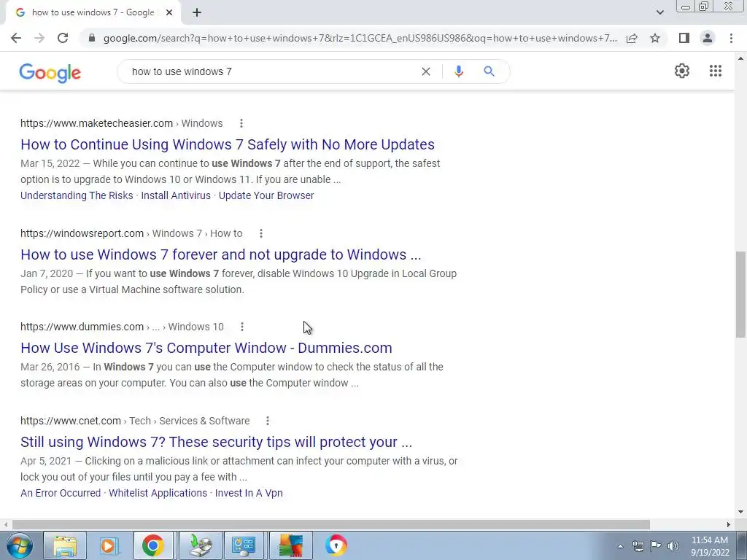Image resolution: width=747 pixels, height=560 pixels.
Task: Follow the 'Whitelist Applications' sitelink
Action: pyautogui.click(x=158, y=494)
